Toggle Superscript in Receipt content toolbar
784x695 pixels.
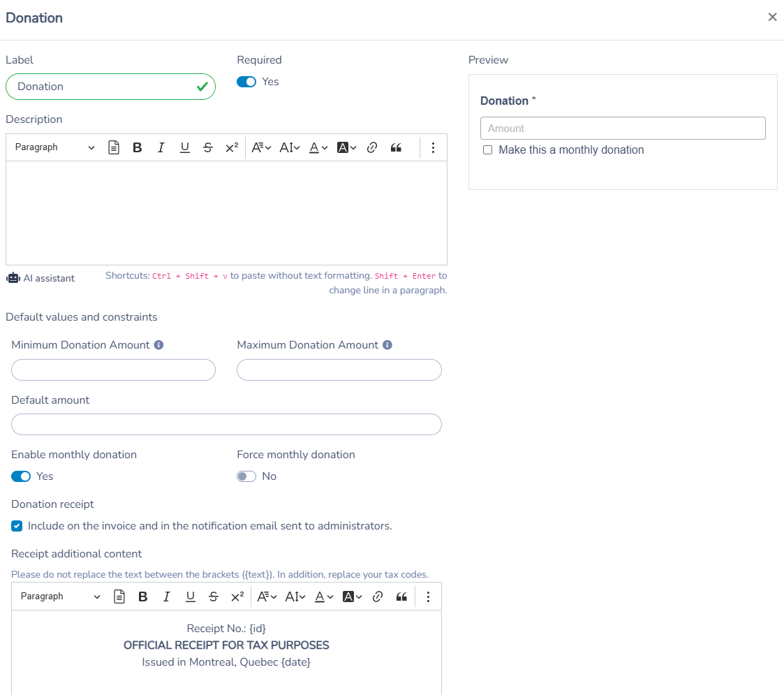[x=237, y=597]
